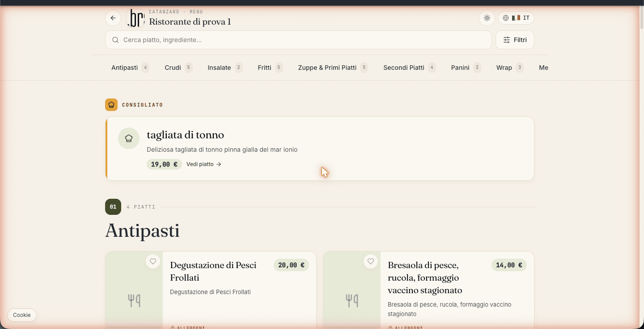Select the Panini category tab

(466, 68)
